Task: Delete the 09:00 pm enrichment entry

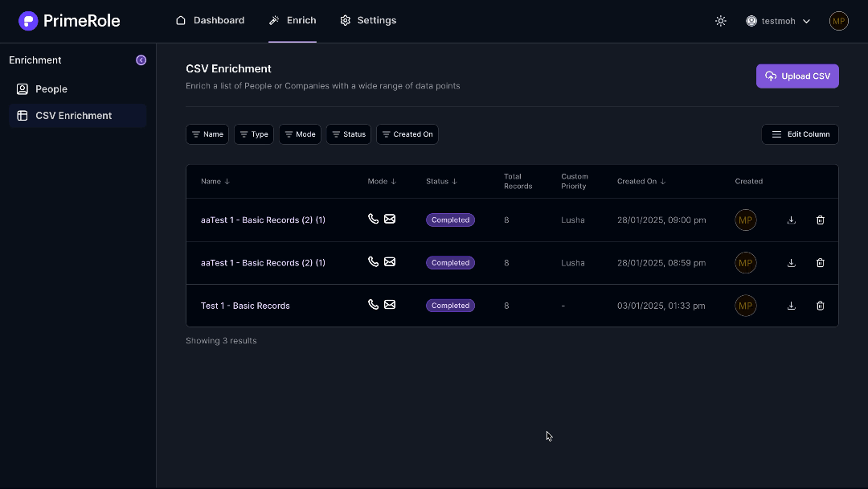Action: coord(821,220)
